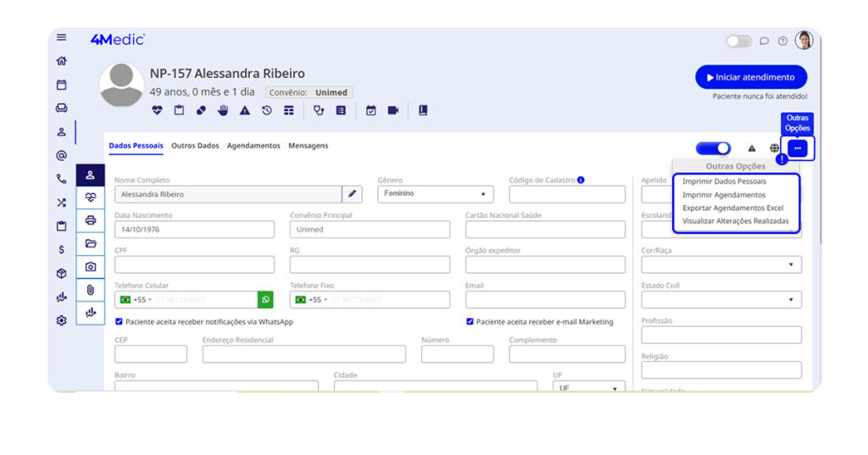Open the camera icon in side tab strip
This screenshot has height=455, width=868.
[91, 267]
